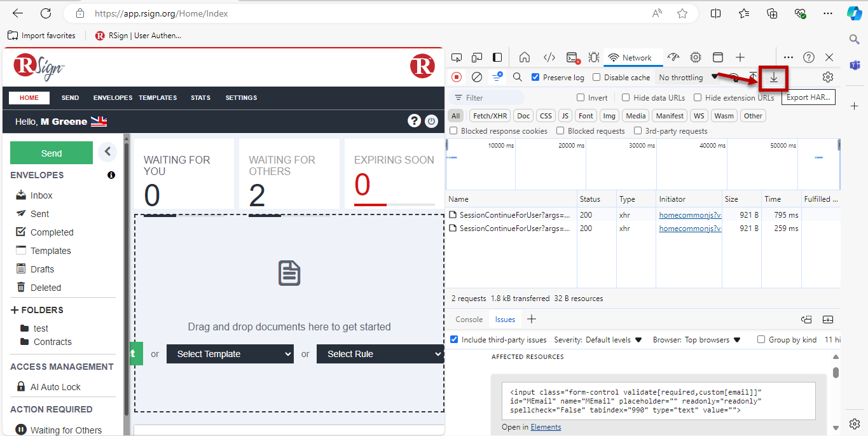The width and height of the screenshot is (868, 436).
Task: Open the Select Template dropdown
Action: (230, 354)
